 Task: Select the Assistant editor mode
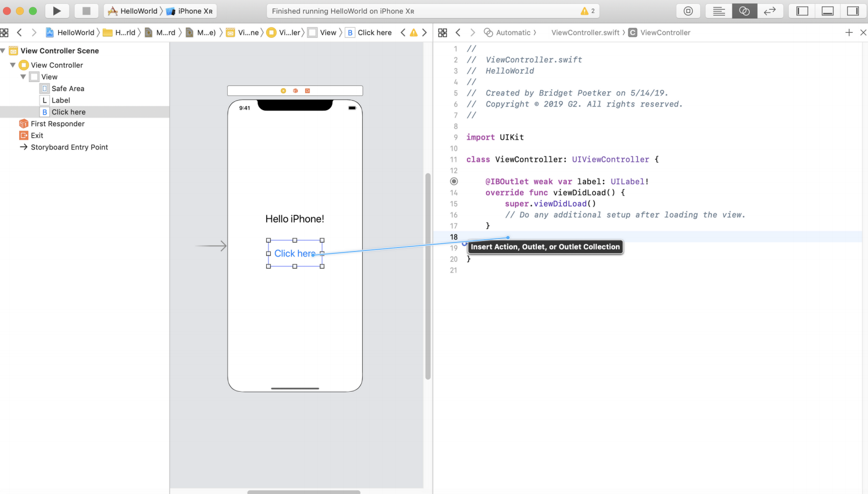coord(744,11)
